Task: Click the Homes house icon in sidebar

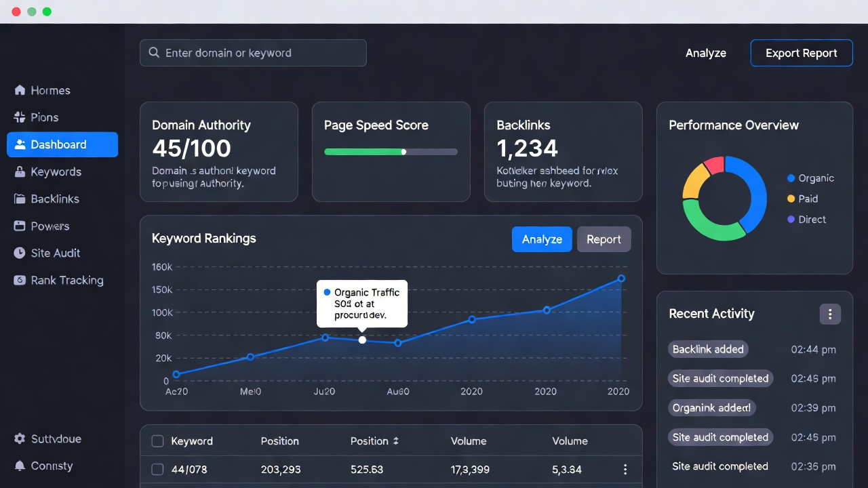Action: (20, 90)
